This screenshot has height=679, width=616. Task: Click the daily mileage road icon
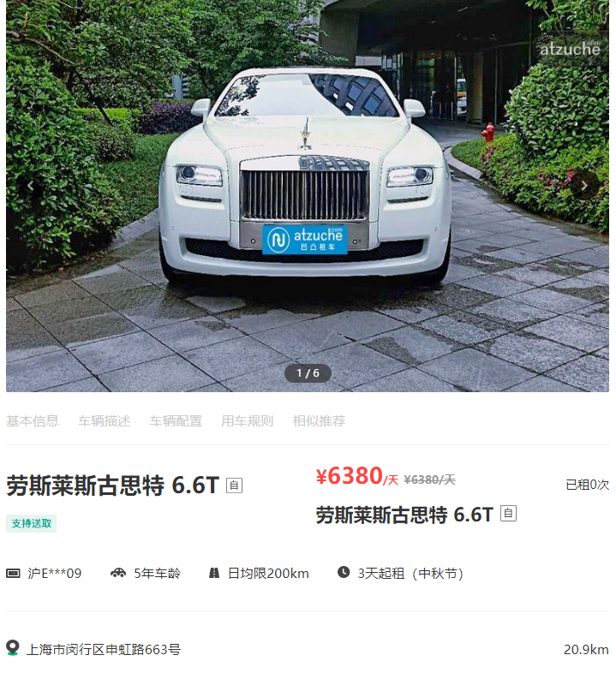click(x=214, y=573)
